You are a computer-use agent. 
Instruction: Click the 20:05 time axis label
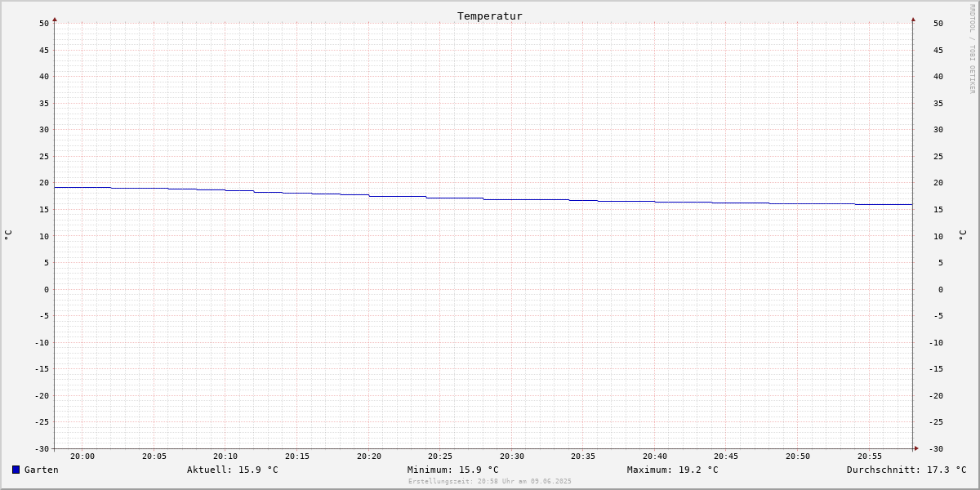pyautogui.click(x=154, y=457)
